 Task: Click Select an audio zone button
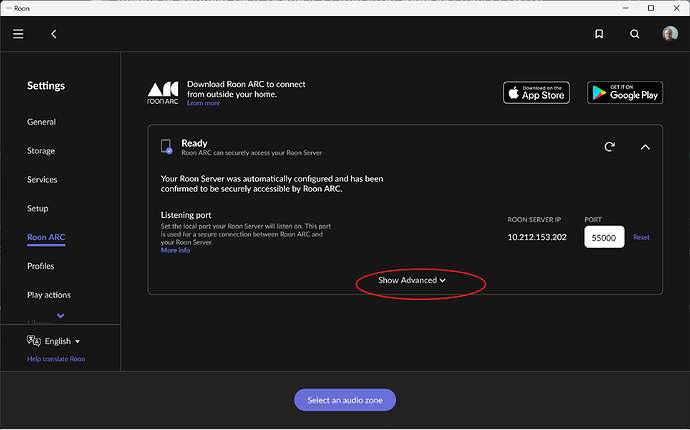click(345, 400)
